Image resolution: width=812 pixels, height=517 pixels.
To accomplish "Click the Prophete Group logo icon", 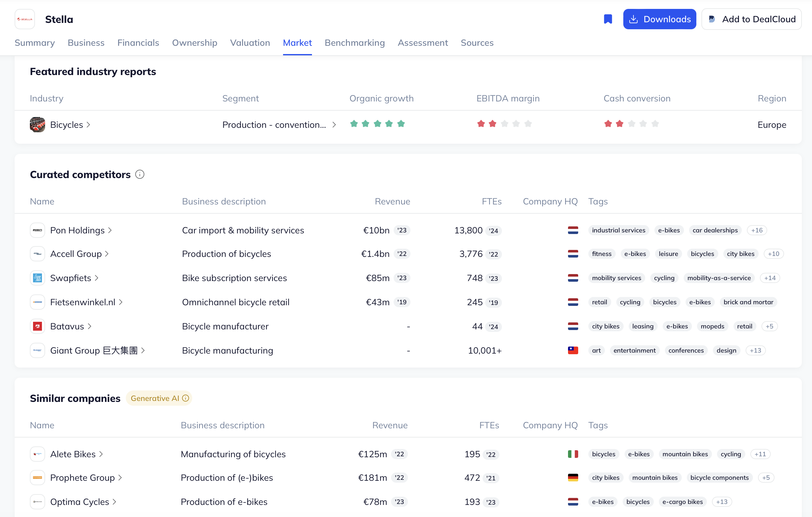I will click(37, 478).
